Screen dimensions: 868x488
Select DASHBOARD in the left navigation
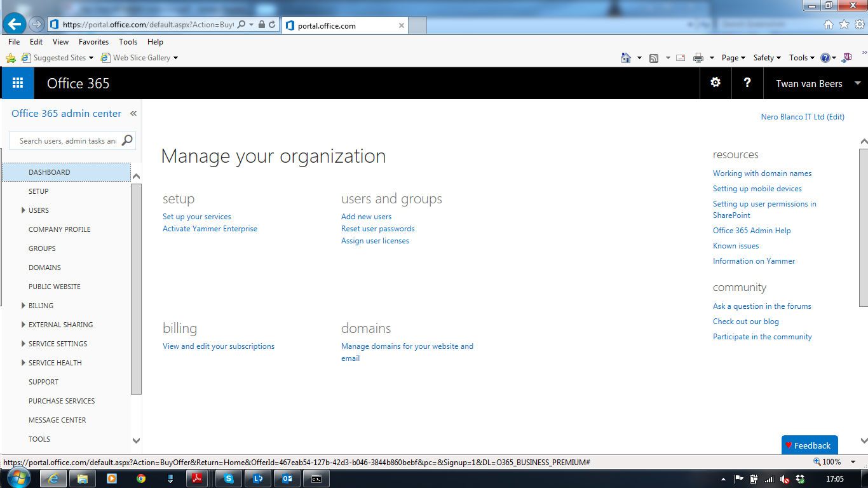pos(66,172)
